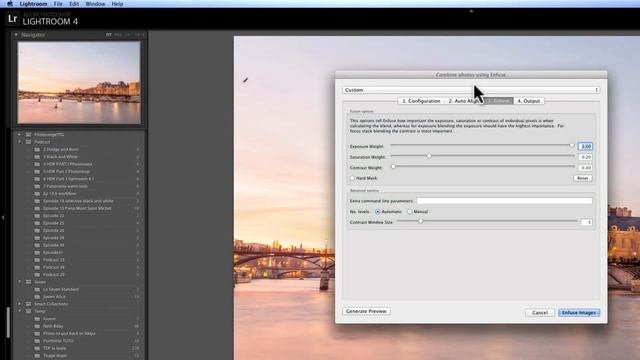Screen dimensions: 640x360
Task: Click icon beside Episode 30 collection
Action: (37, 245)
